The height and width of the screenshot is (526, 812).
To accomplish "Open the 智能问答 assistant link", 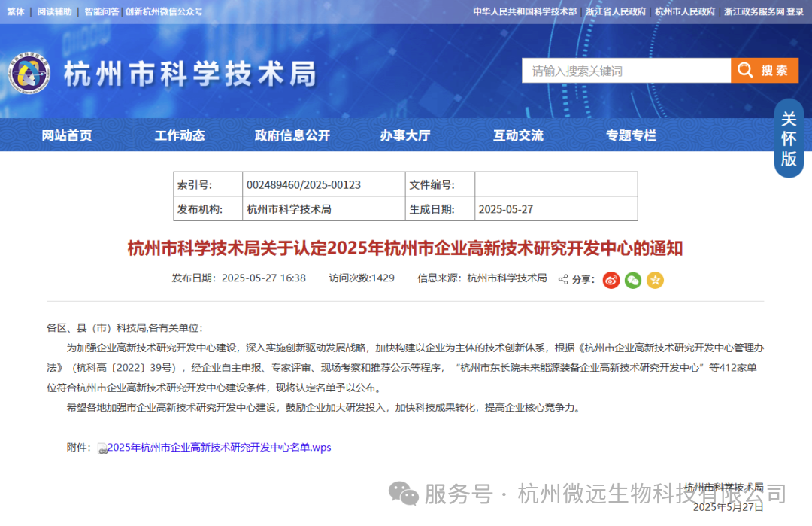I will coord(101,11).
